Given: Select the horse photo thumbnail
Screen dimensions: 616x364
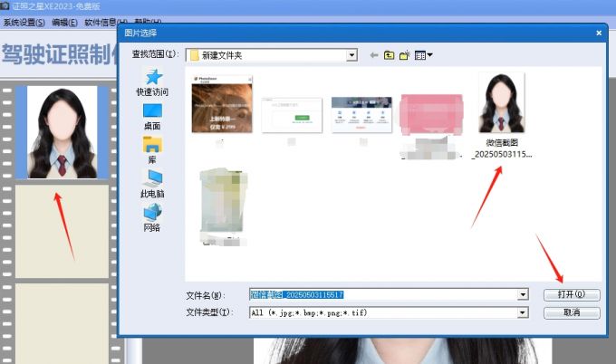Looking at the screenshot, I should [x=222, y=104].
